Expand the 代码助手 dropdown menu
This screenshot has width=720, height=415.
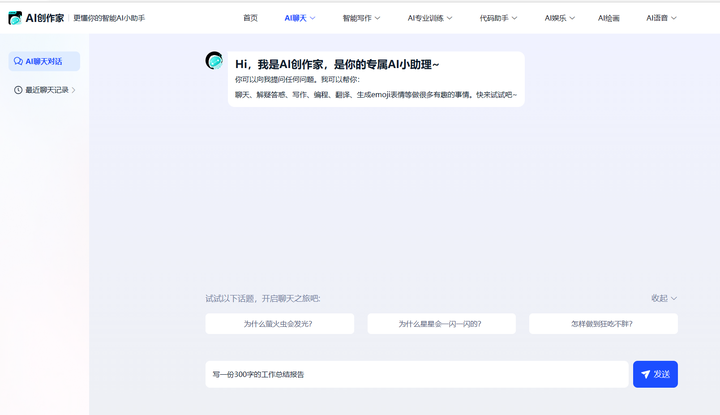pos(498,18)
